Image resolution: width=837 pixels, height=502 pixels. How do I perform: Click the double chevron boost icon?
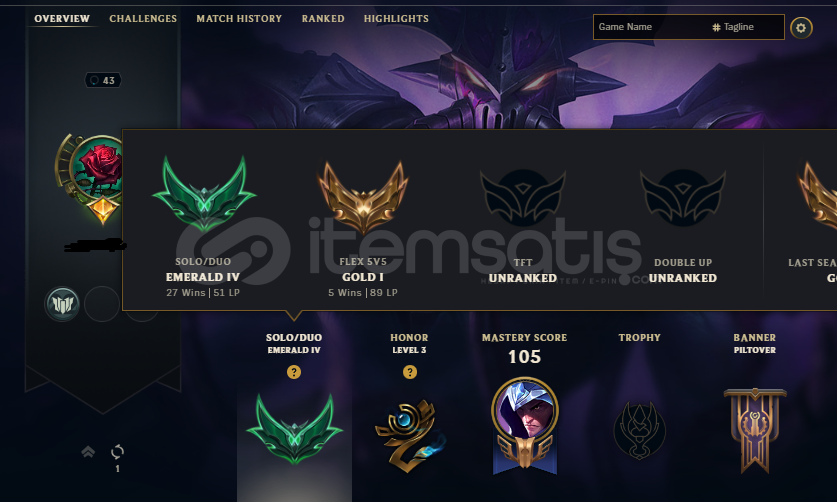tap(88, 452)
